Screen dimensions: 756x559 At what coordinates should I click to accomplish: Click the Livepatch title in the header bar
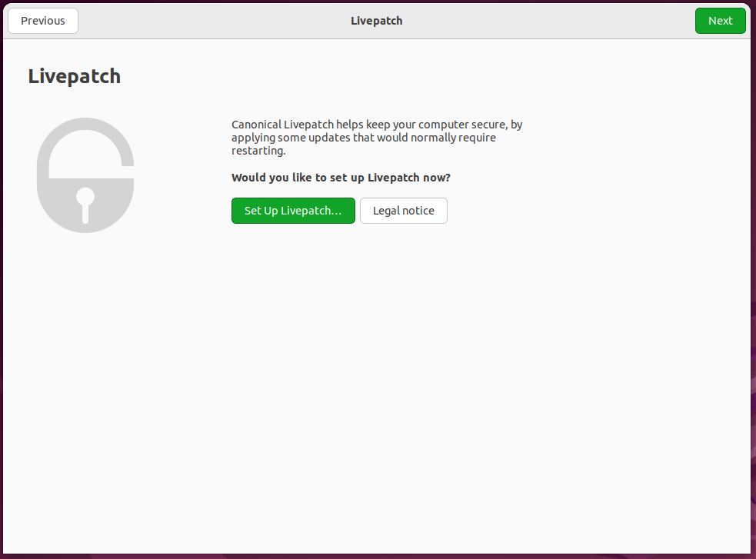tap(377, 21)
